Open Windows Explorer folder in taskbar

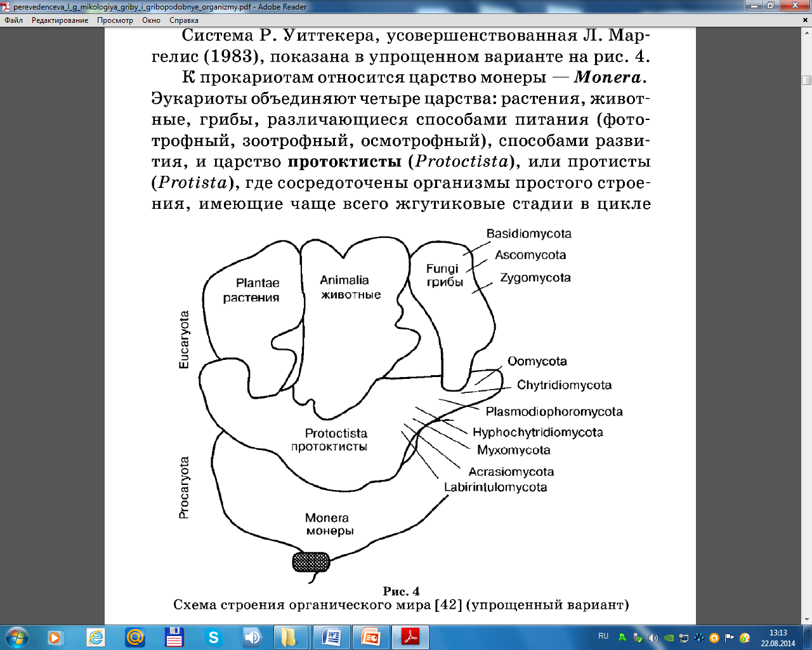289,637
